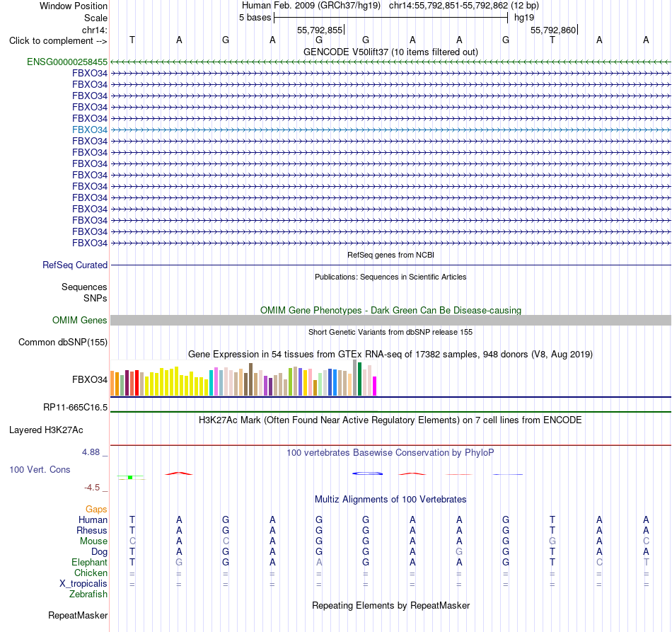Image resolution: width=672 pixels, height=632 pixels.
Task: Select the RP11-665C16.5 track label
Action: [x=75, y=408]
